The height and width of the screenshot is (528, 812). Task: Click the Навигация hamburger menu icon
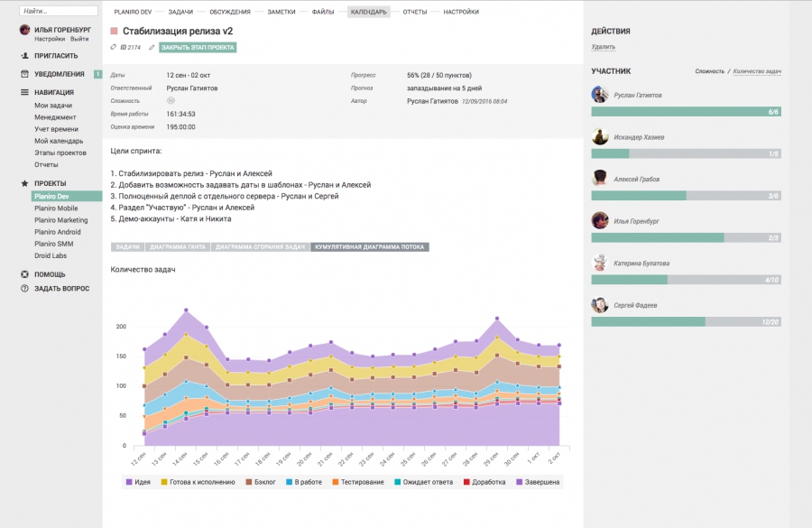24,92
